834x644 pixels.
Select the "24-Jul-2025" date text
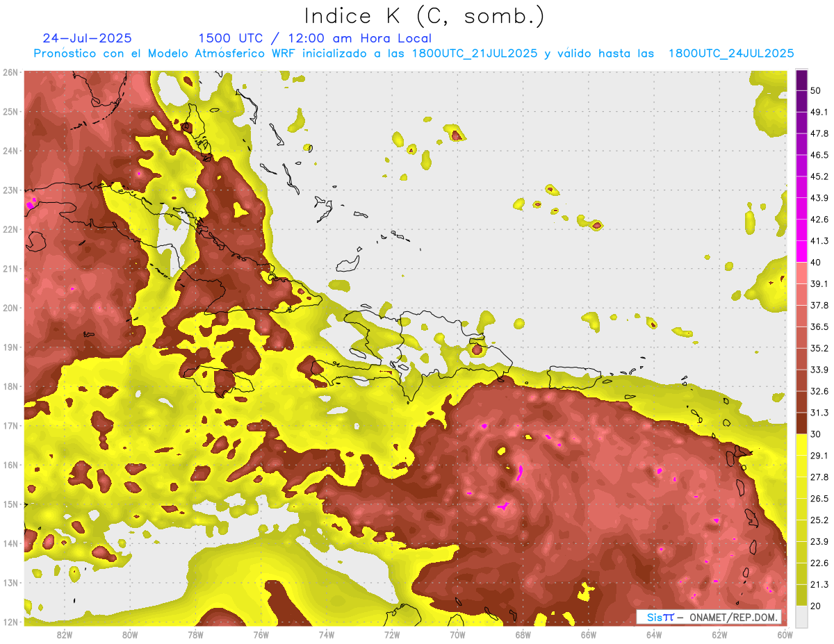click(87, 38)
